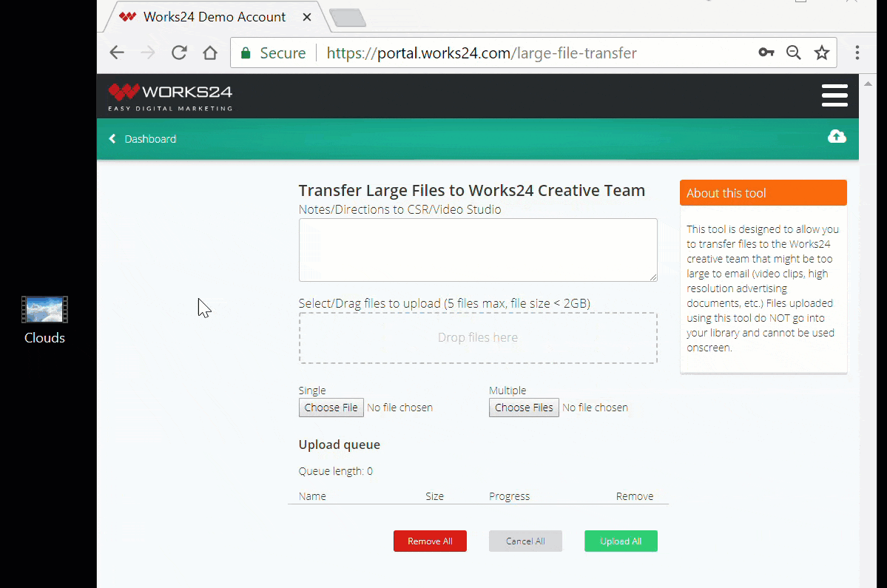Click the address bar URL
887x588 pixels.
(x=481, y=53)
